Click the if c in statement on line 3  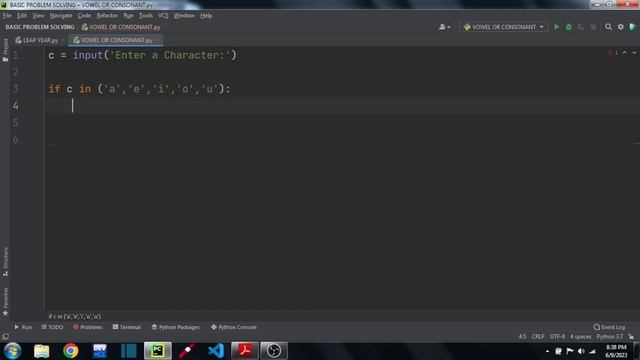139,89
